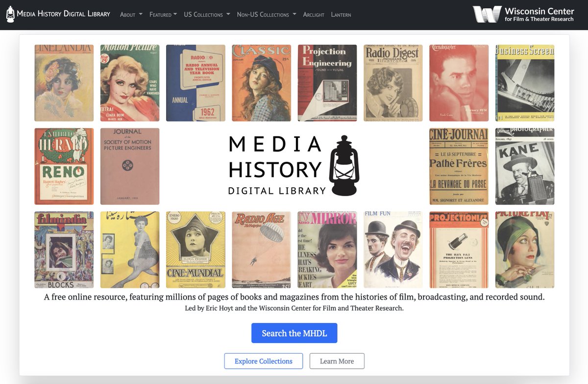Select the Ciné-Journal Pathé Frères cover

pyautogui.click(x=459, y=166)
